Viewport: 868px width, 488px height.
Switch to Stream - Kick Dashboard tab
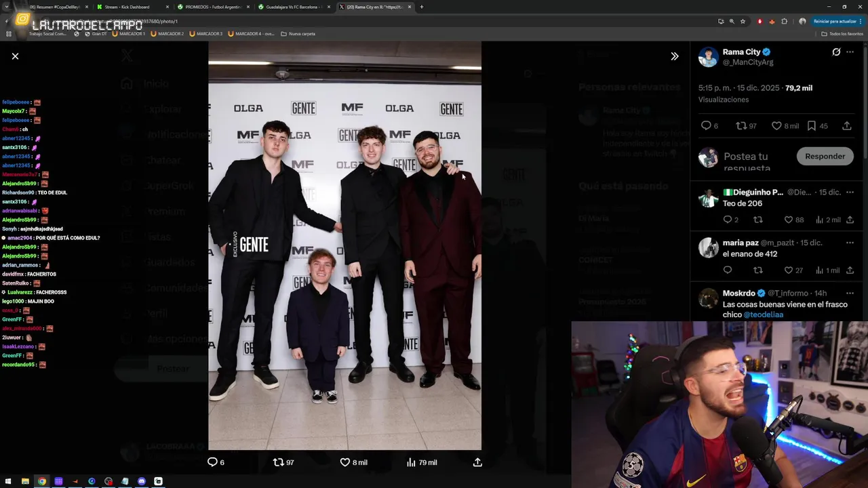[x=132, y=7]
